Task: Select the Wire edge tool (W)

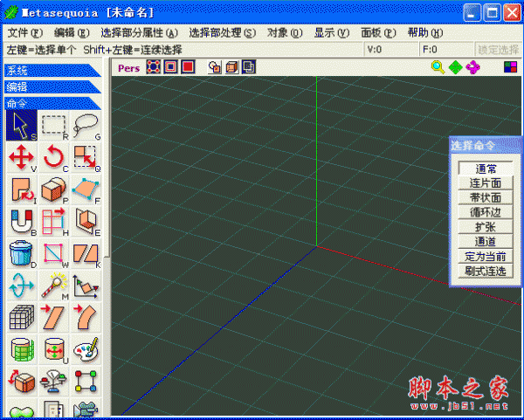Action: [53, 253]
